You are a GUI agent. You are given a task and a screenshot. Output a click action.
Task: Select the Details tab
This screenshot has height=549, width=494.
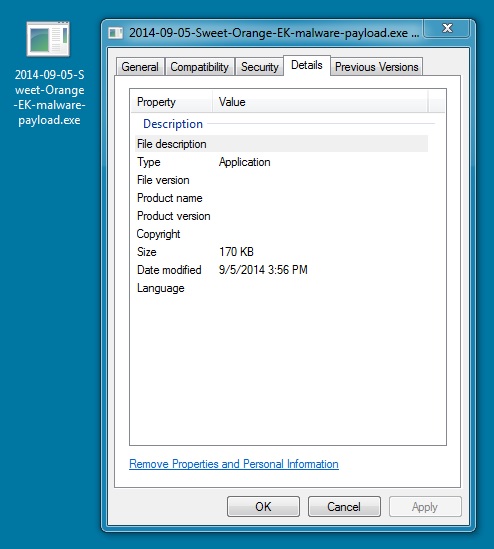pos(307,65)
